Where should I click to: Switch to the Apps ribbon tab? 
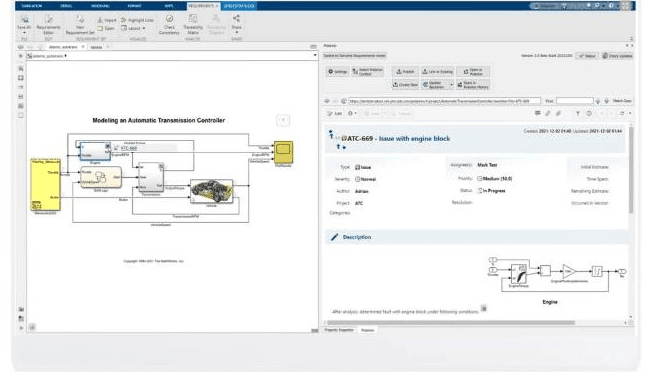pos(169,6)
